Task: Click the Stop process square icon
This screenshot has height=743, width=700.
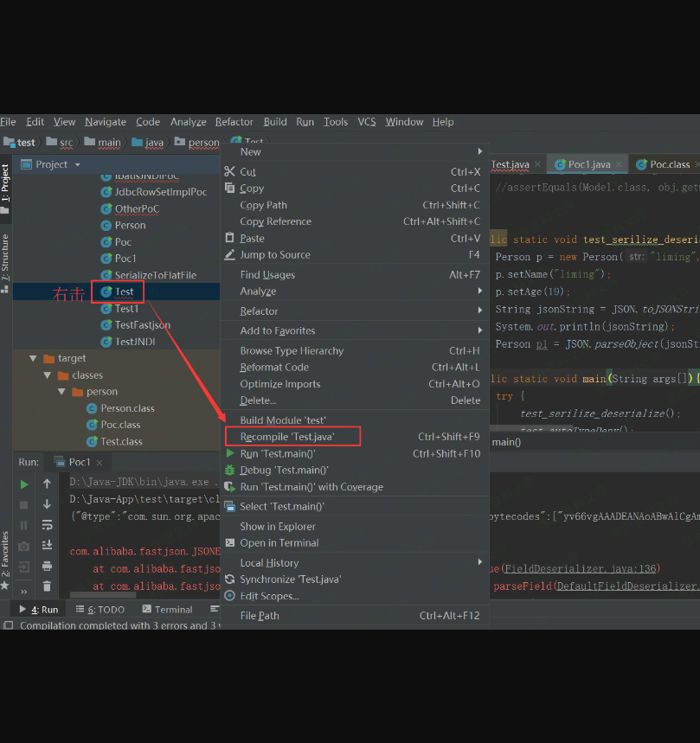Action: (24, 504)
